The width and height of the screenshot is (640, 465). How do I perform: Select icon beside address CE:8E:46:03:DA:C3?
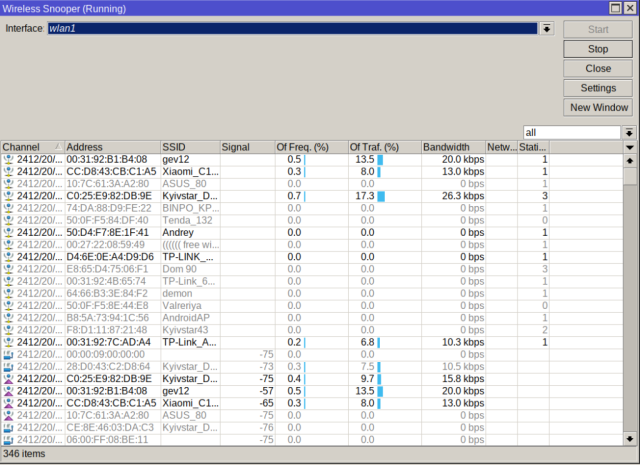point(8,427)
